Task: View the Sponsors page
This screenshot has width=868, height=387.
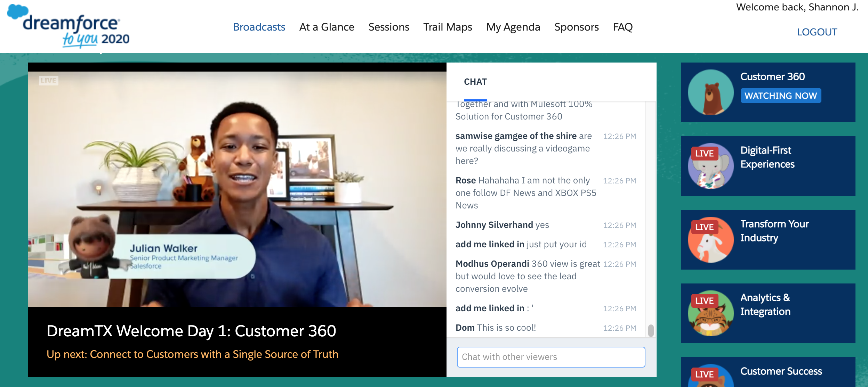Action: 576,27
